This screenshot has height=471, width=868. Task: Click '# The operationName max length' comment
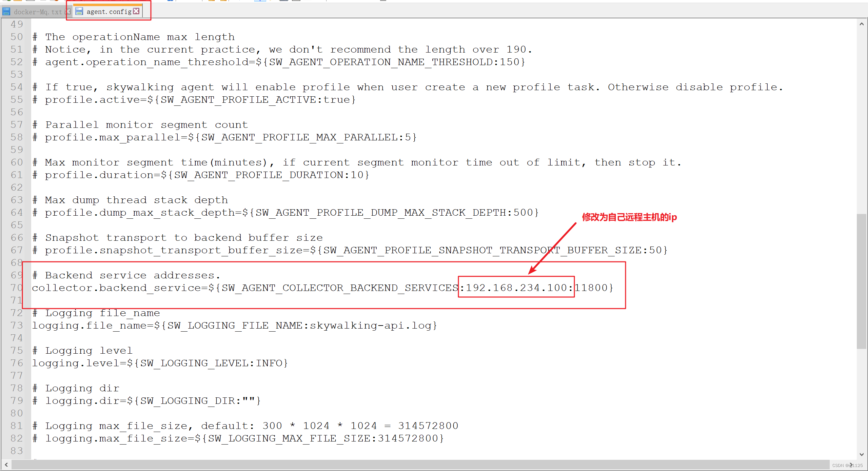pyautogui.click(x=133, y=37)
